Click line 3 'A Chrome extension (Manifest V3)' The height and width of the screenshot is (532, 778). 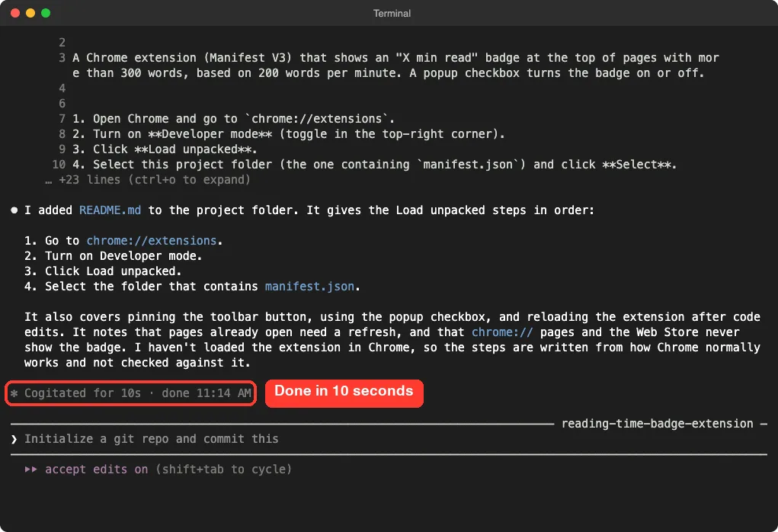[395, 66]
